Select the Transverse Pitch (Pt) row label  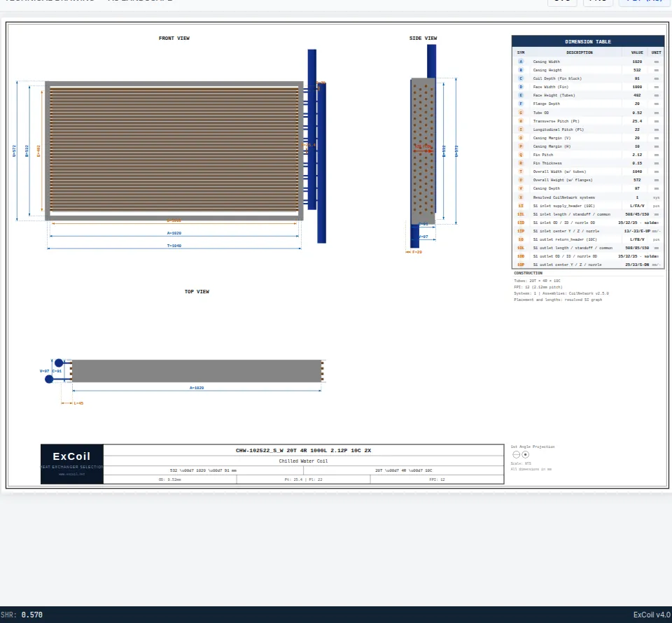pyautogui.click(x=556, y=121)
